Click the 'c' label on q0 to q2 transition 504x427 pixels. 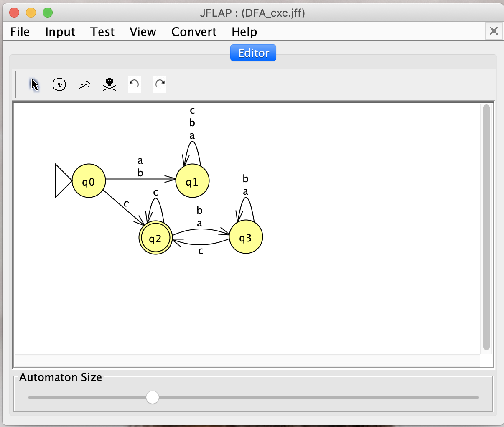(x=126, y=204)
